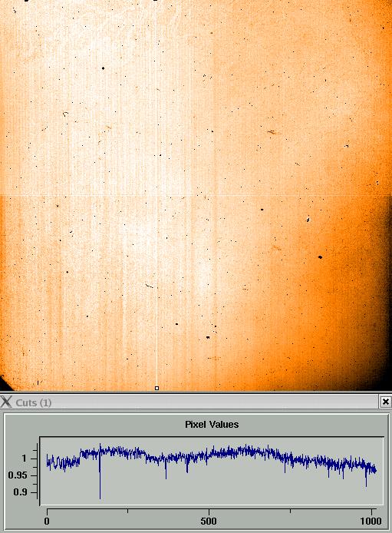
Task: Click the unlabeled tick mark between 500 and 1000
Action: pos(290,511)
